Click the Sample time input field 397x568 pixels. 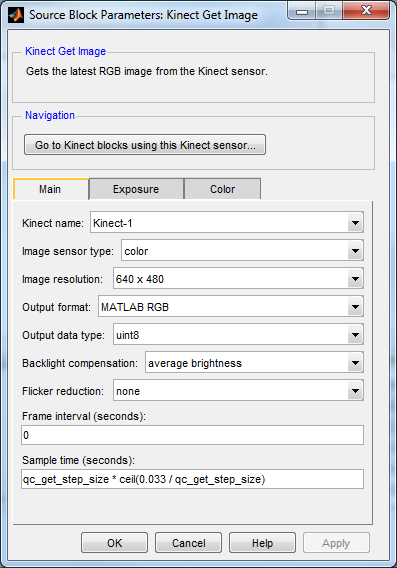click(x=192, y=479)
